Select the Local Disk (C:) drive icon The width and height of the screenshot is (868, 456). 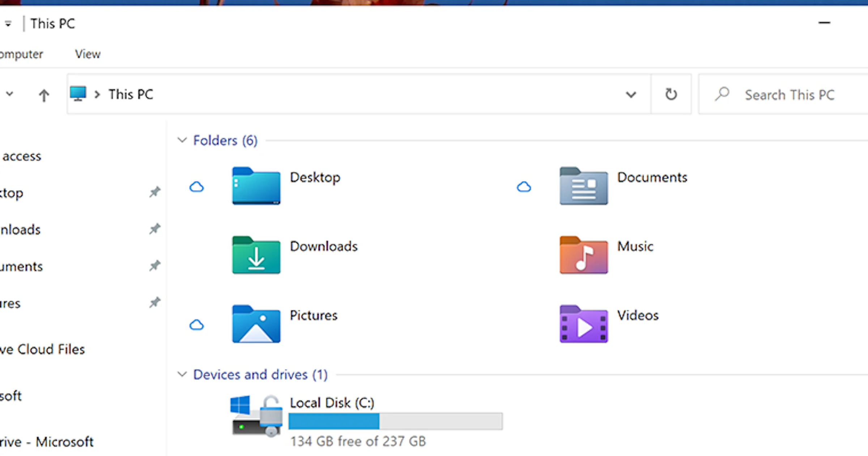pos(256,415)
